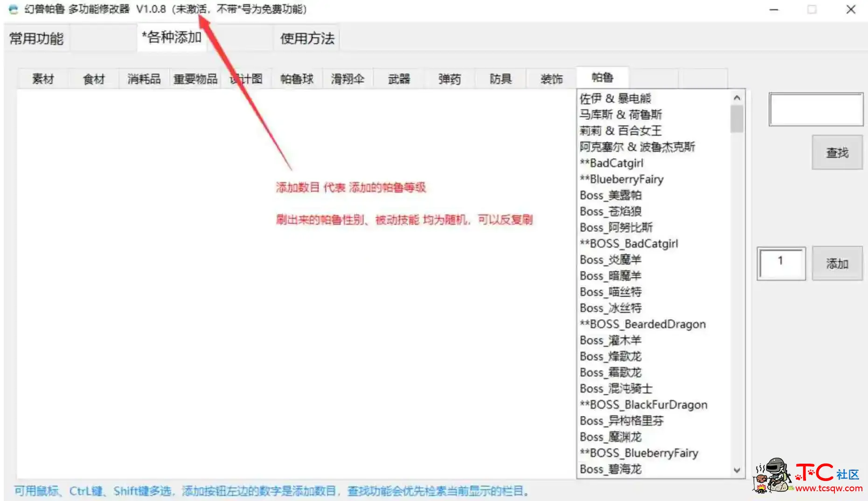Select the 帕鲁球 category tab
The width and height of the screenshot is (868, 501).
pyautogui.click(x=297, y=79)
